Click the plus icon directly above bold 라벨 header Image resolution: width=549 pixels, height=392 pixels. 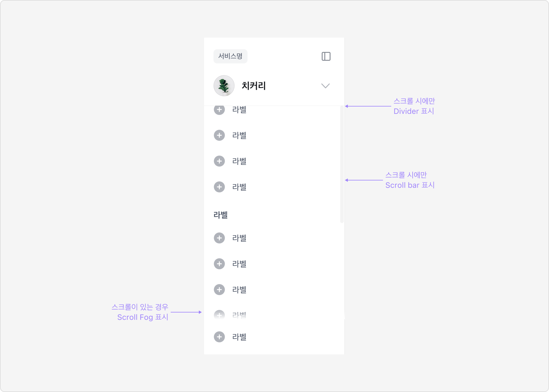tap(219, 187)
